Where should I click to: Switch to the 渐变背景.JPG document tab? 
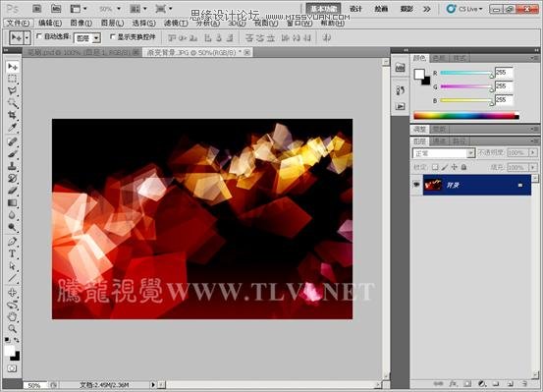pyautogui.click(x=197, y=52)
